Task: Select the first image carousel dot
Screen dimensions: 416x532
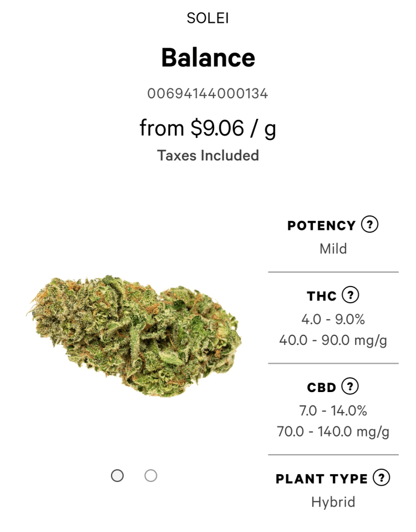Action: coord(117,475)
